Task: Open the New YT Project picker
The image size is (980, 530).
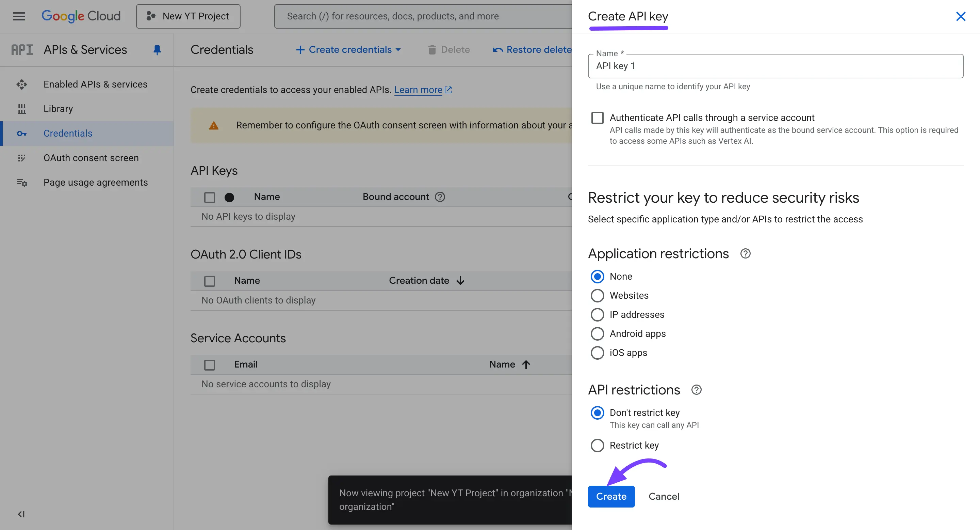Action: (188, 16)
